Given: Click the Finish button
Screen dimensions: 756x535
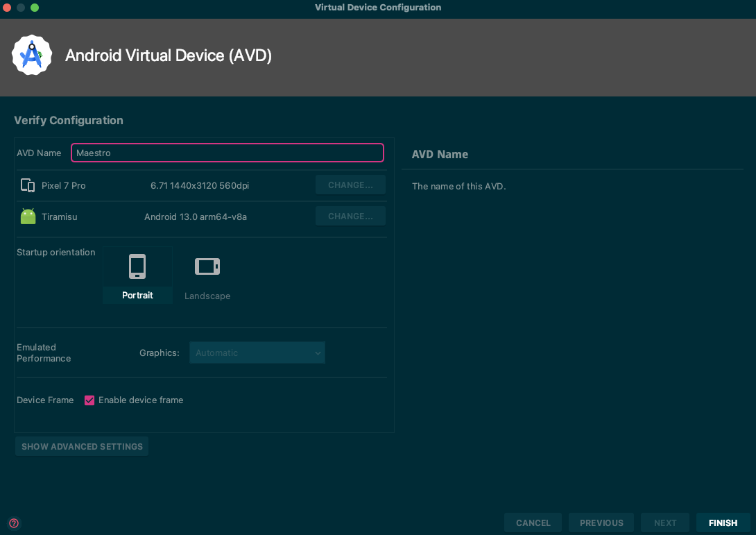Looking at the screenshot, I should 723,523.
